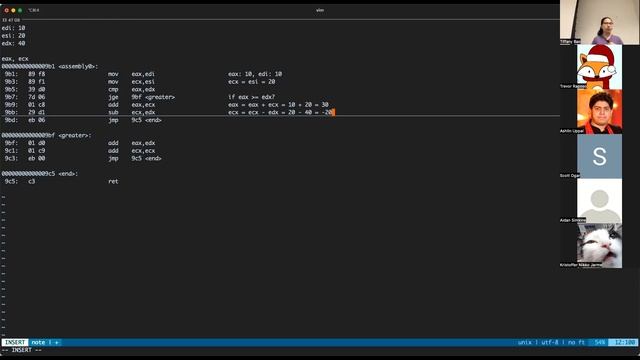The width and height of the screenshot is (640, 360).
Task: Click the 'no ft' filetype status entry
Action: click(576, 342)
